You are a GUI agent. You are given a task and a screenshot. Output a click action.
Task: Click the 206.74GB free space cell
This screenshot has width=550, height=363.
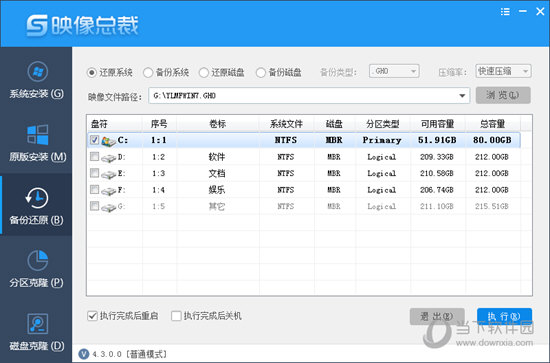point(437,190)
